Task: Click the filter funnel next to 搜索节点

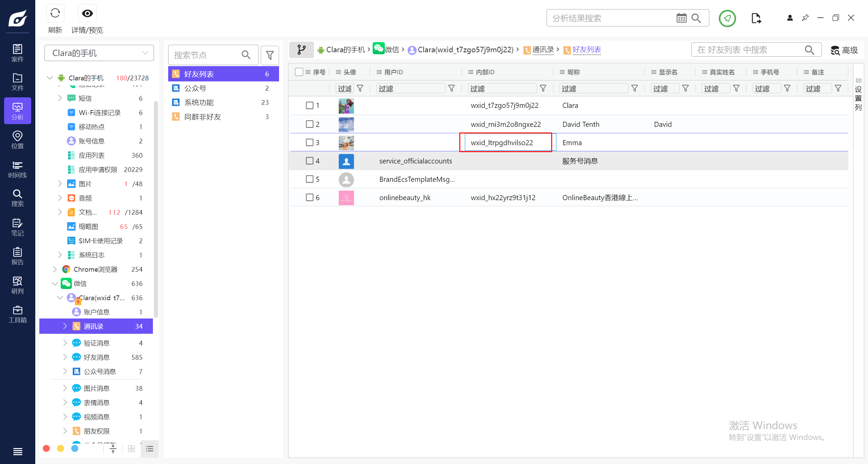Action: tap(270, 55)
